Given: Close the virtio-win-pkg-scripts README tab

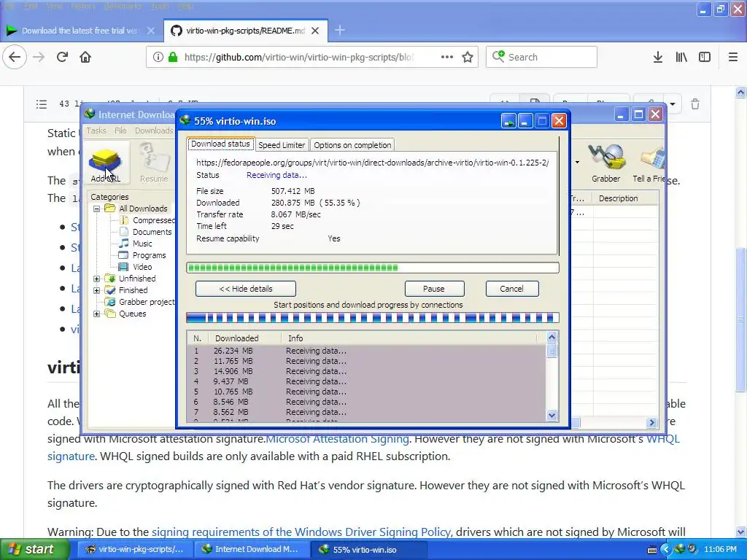Looking at the screenshot, I should click(x=315, y=31).
